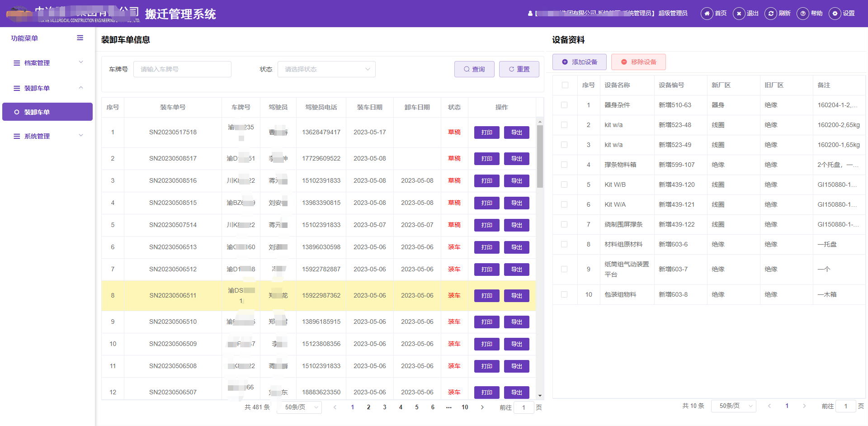The image size is (868, 426).
Task: Click the circle icon on active 装卸车单 item
Action: [x=17, y=112]
